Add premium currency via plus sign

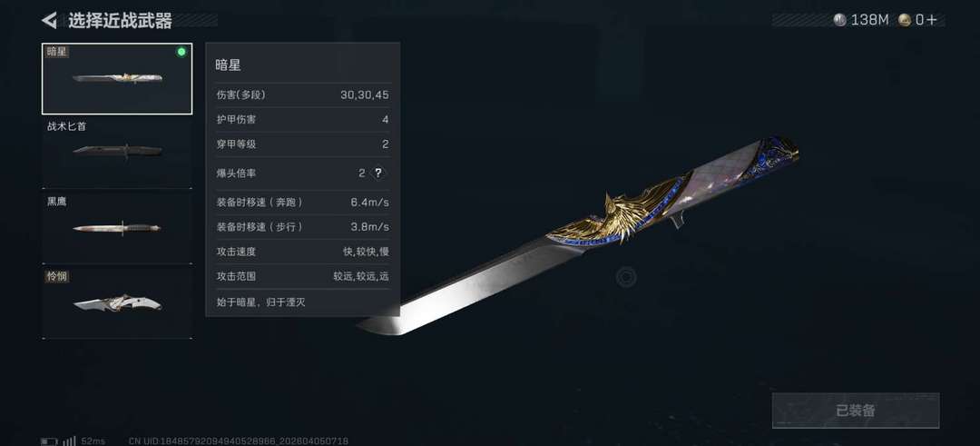[932, 20]
